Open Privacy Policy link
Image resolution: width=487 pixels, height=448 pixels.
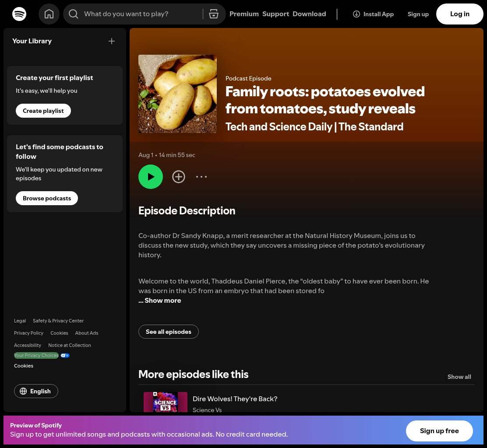pyautogui.click(x=28, y=333)
